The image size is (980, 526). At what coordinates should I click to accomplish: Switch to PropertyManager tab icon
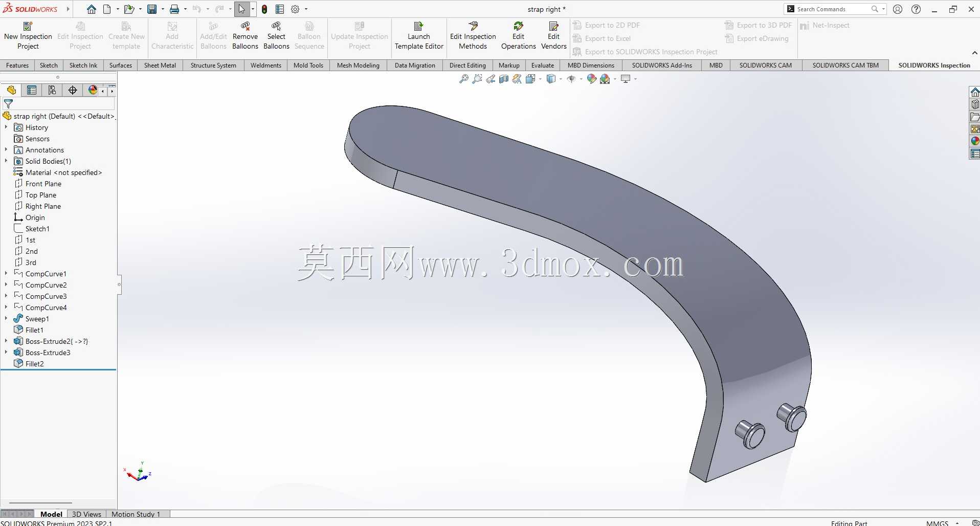[x=32, y=90]
